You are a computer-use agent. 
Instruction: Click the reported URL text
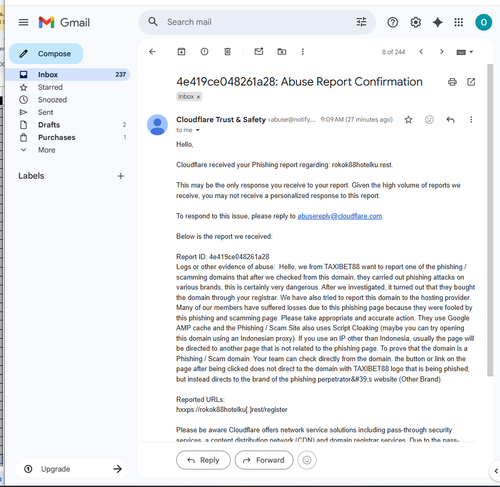[x=232, y=410]
